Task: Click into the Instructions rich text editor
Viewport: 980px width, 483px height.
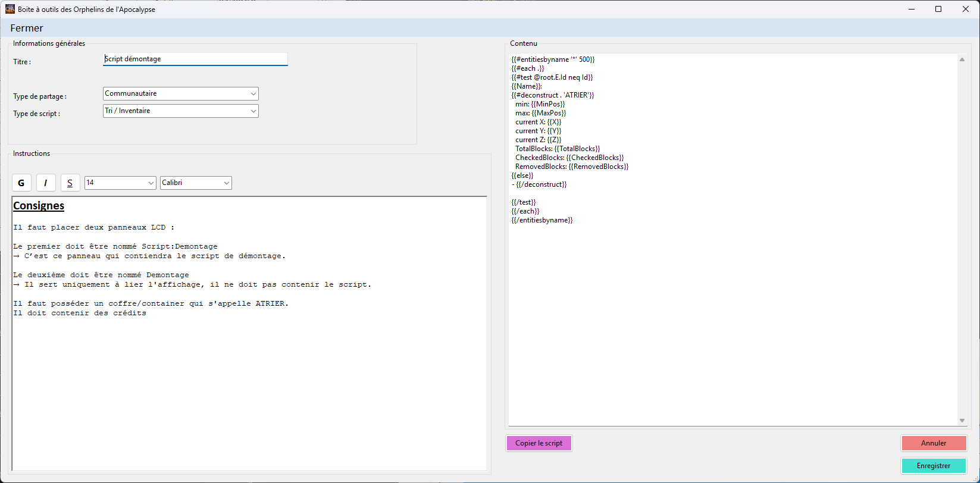Action: click(x=249, y=387)
